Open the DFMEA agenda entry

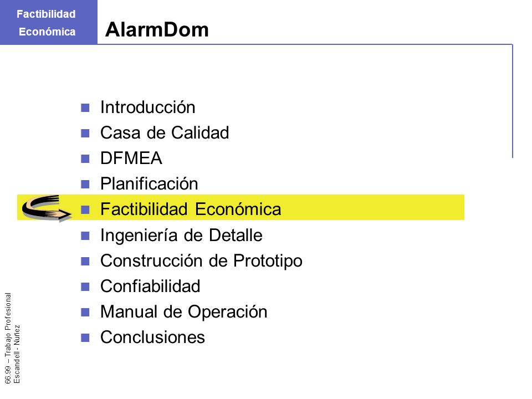(131, 158)
